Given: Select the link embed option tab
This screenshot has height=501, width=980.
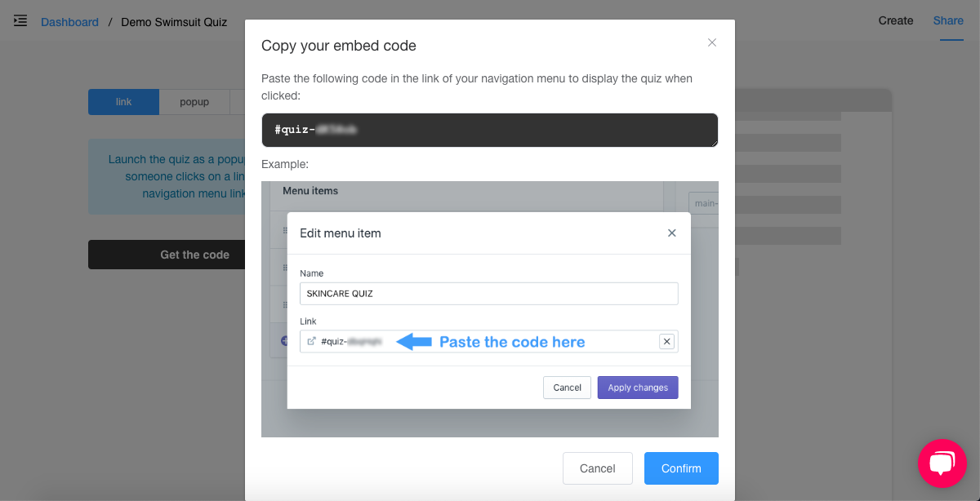Looking at the screenshot, I should pyautogui.click(x=123, y=102).
